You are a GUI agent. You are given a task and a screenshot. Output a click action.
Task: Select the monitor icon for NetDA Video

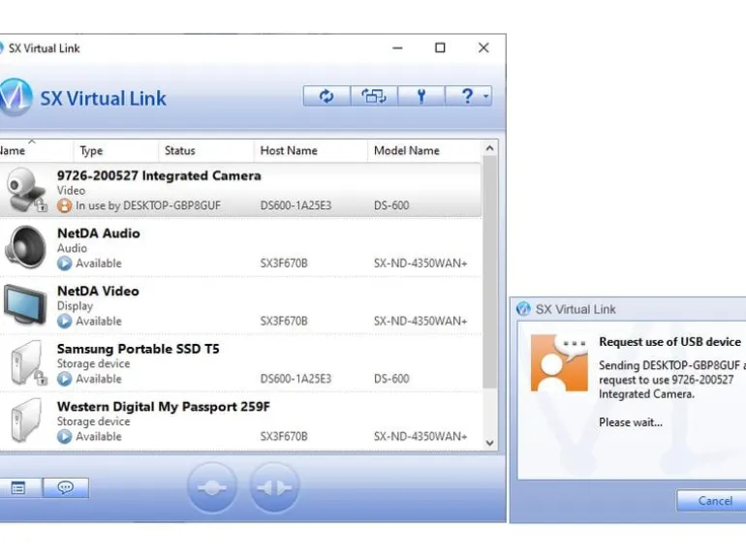[26, 304]
